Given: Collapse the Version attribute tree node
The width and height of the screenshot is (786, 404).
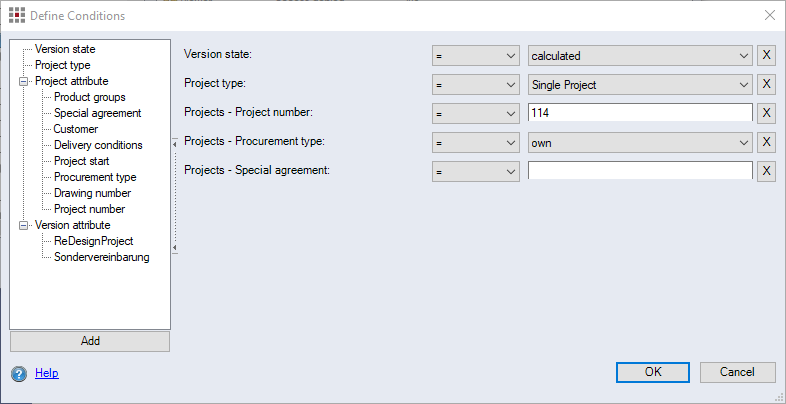Looking at the screenshot, I should click(24, 225).
